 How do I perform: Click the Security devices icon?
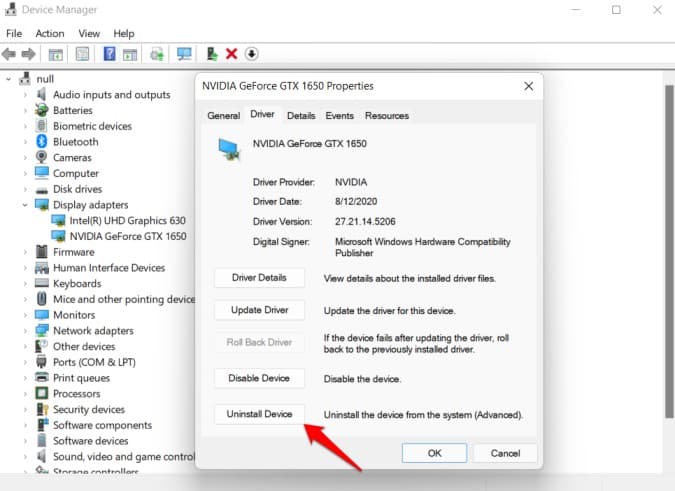pyautogui.click(x=42, y=409)
